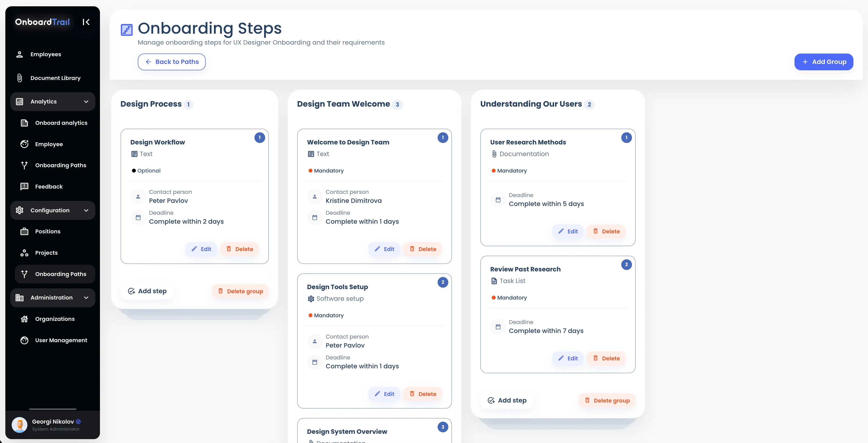
Task: Open Positions using the briefcase icon
Action: 24,231
